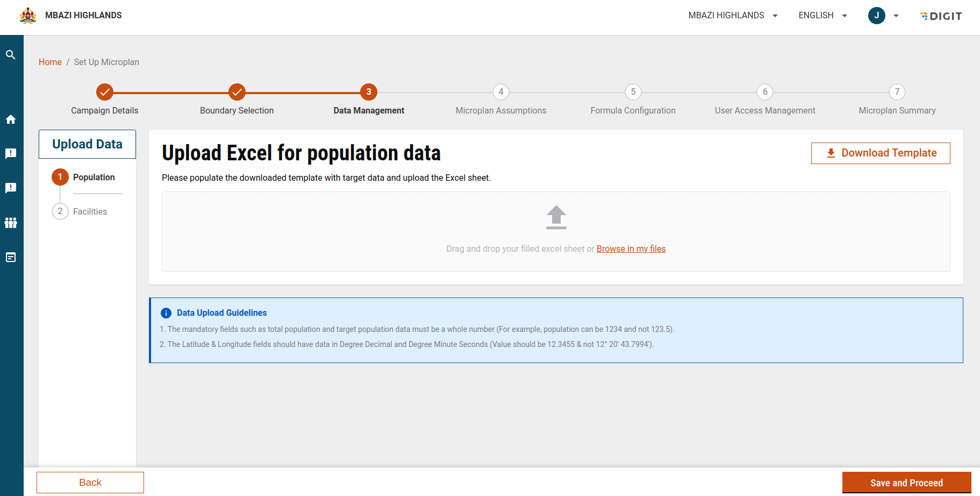Select Microplan Assumptions step 4 circle
The width and height of the screenshot is (980, 496).
click(x=501, y=92)
